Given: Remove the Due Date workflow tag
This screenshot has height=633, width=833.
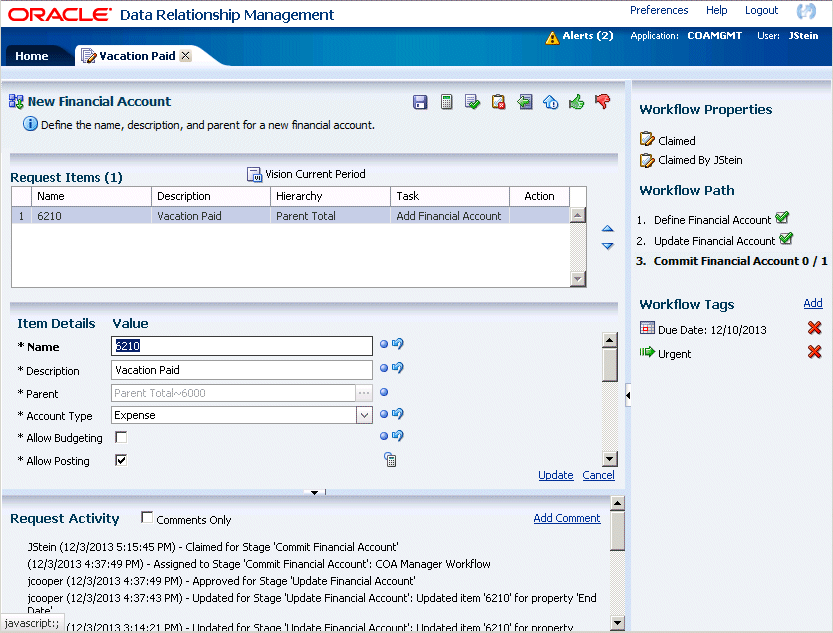Looking at the screenshot, I should pos(814,328).
